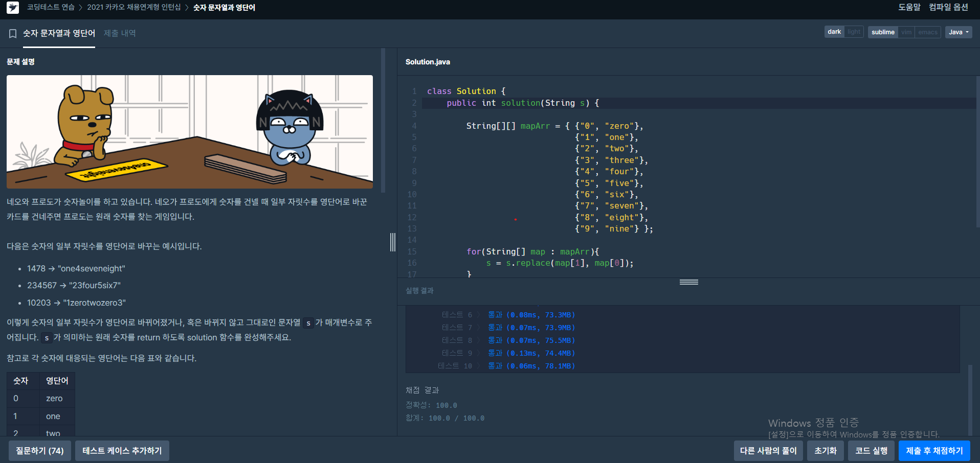This screenshot has width=980, height=463.
Task: Click the 채점 결과 heading
Action: pyautogui.click(x=422, y=390)
